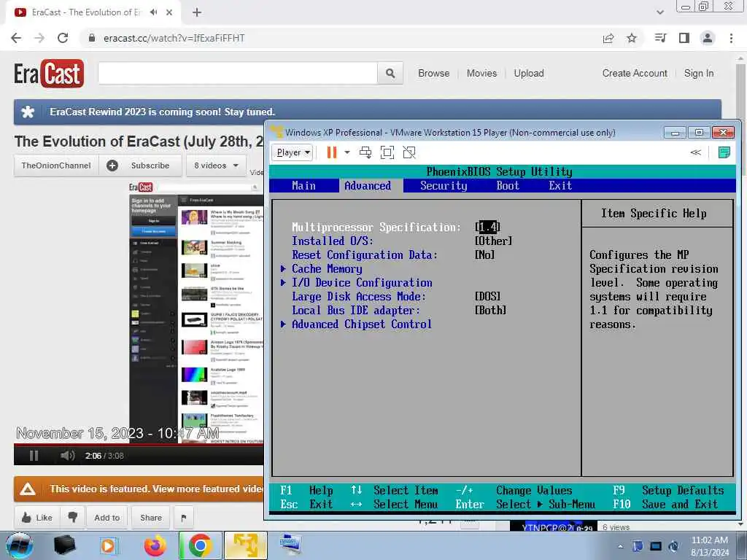The width and height of the screenshot is (747, 560).
Task: Open the media control icon in Chrome toolbar
Action: (x=660, y=38)
